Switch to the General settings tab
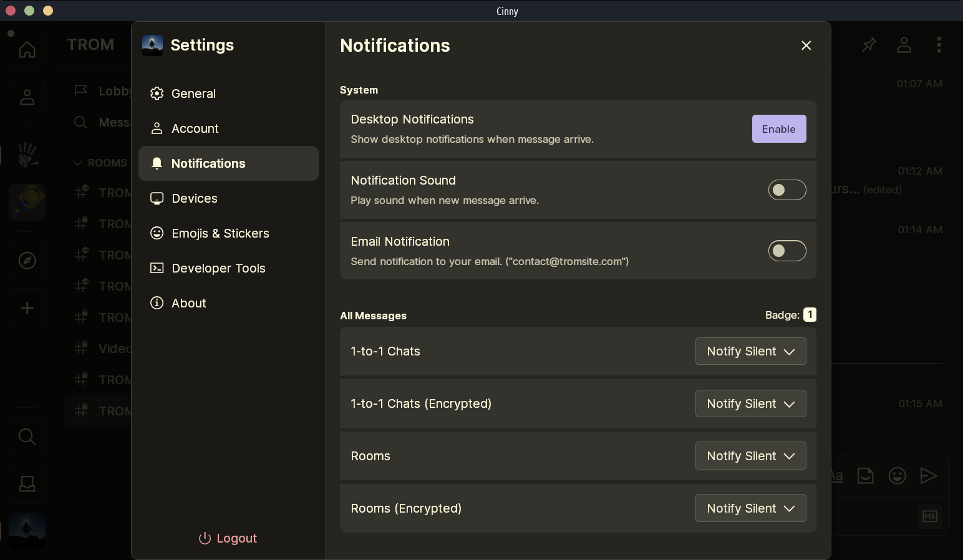The height and width of the screenshot is (560, 963). click(x=193, y=94)
